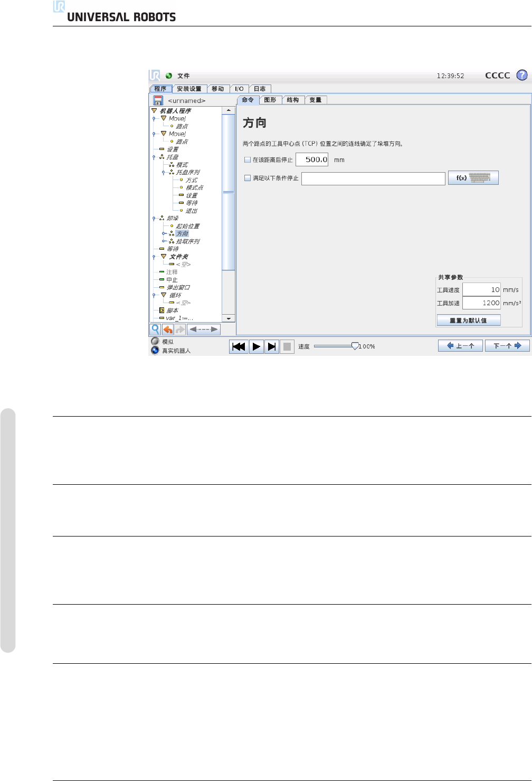This screenshot has height=781, width=532.
Task: Switch to the 移动 tab
Action: [218, 89]
